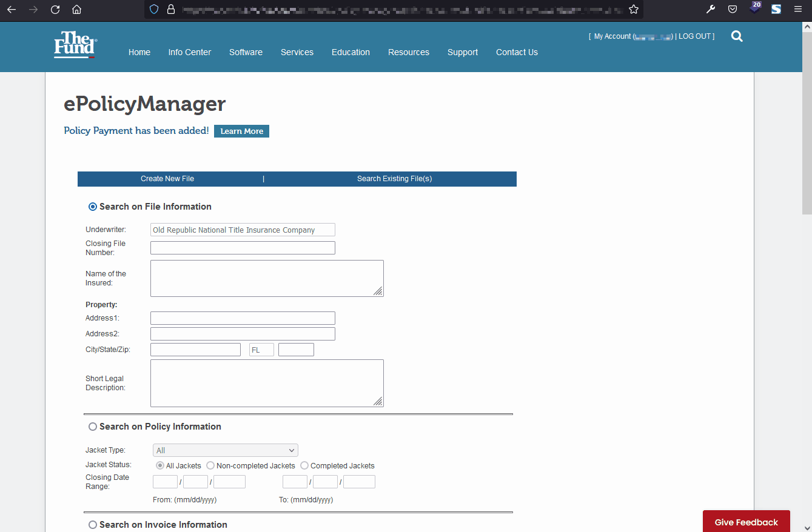Click the From day date field
The height and width of the screenshot is (532, 812).
195,482
